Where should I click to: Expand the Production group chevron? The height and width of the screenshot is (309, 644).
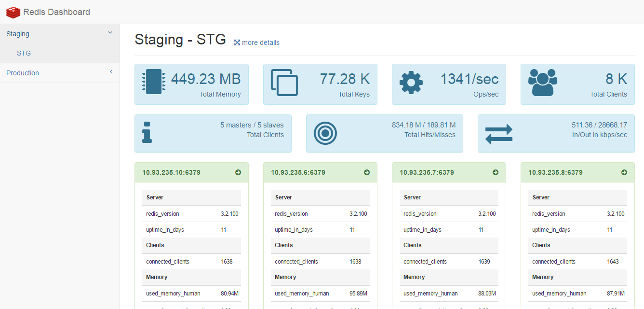coord(111,72)
